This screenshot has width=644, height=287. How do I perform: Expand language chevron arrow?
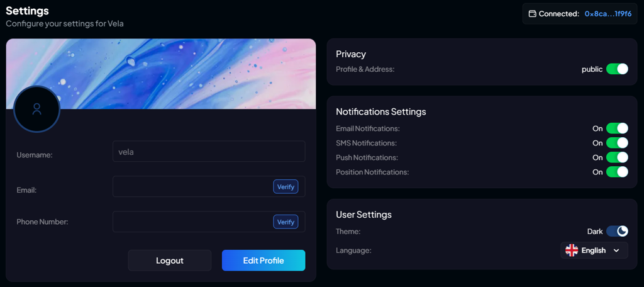[x=616, y=250]
